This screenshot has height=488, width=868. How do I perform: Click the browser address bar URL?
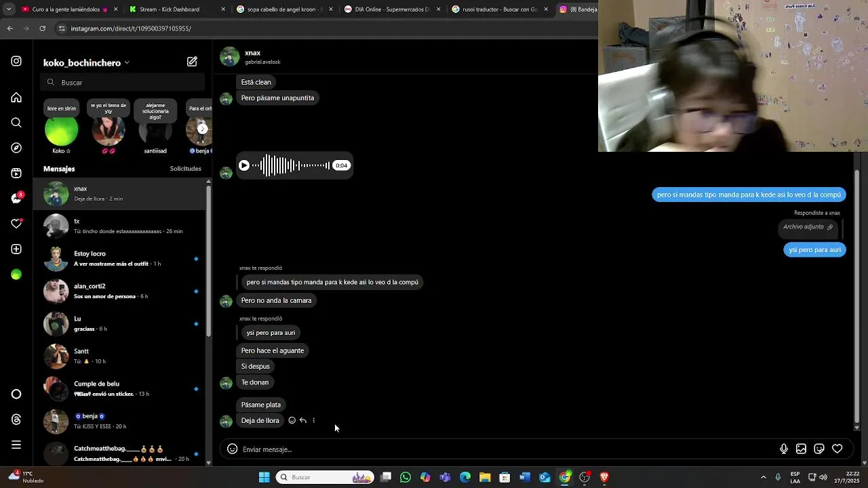[131, 28]
